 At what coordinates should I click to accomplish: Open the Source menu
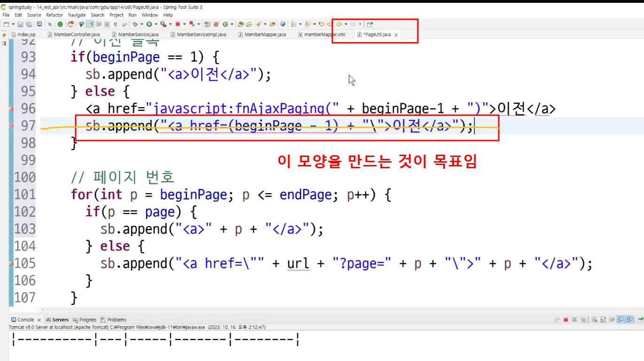coord(34,15)
